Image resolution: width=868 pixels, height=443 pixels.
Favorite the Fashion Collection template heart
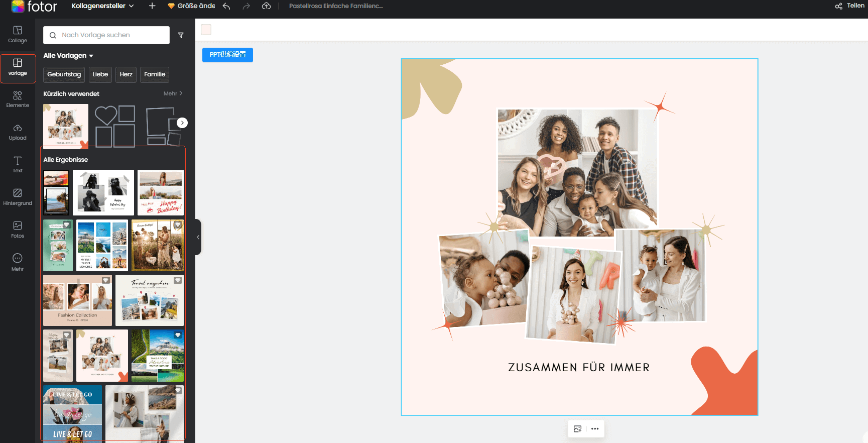[x=106, y=280]
